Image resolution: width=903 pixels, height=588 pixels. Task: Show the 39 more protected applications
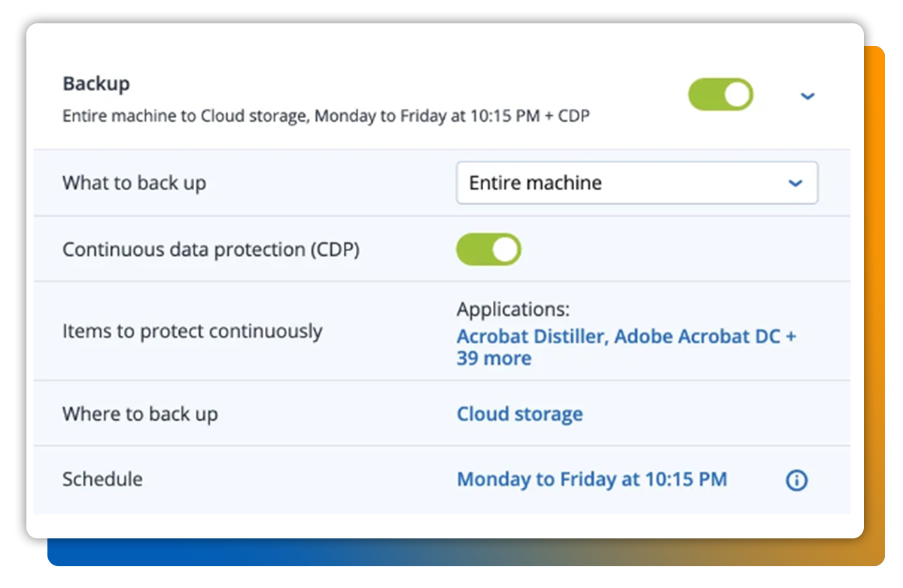coord(494,358)
